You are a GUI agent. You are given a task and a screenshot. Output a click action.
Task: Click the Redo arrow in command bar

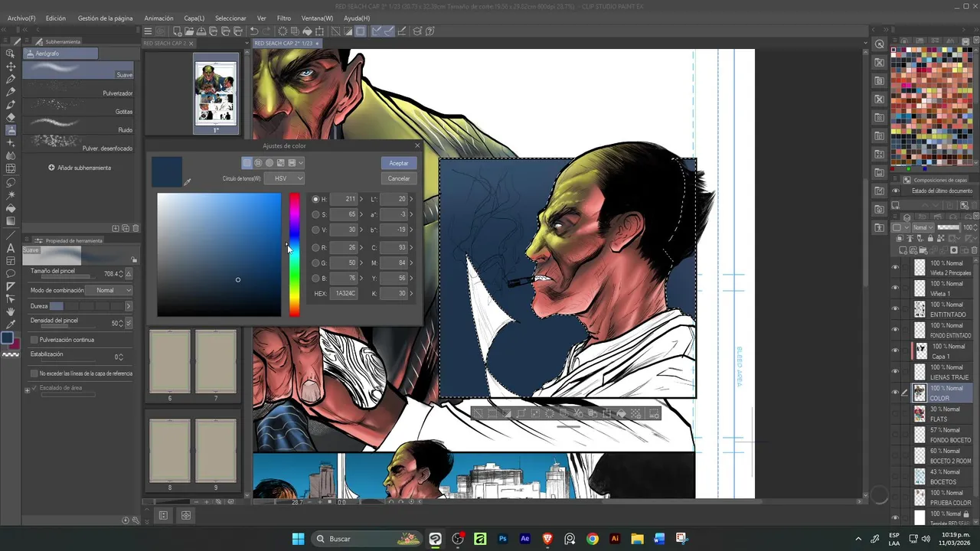[266, 31]
